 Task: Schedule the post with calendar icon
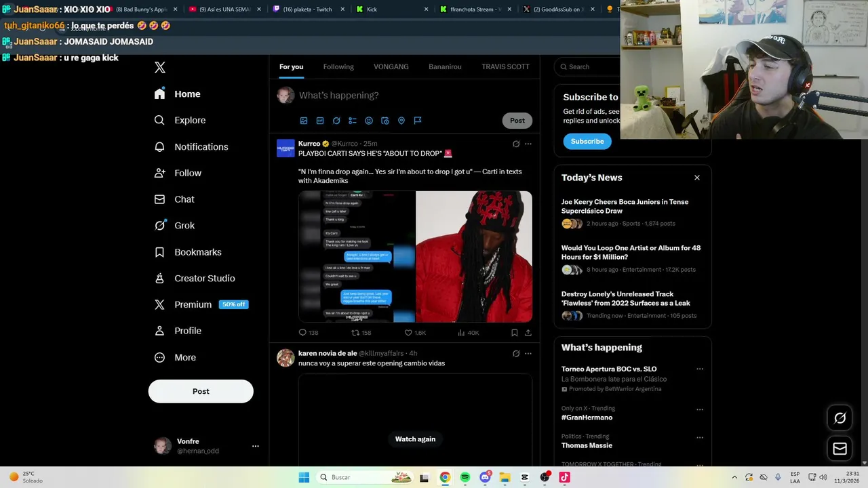point(385,121)
